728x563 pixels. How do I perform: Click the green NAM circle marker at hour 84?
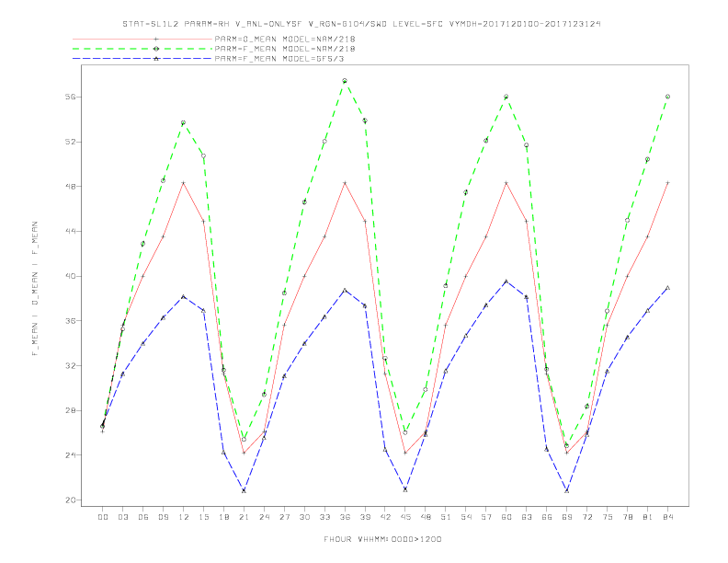(x=667, y=97)
